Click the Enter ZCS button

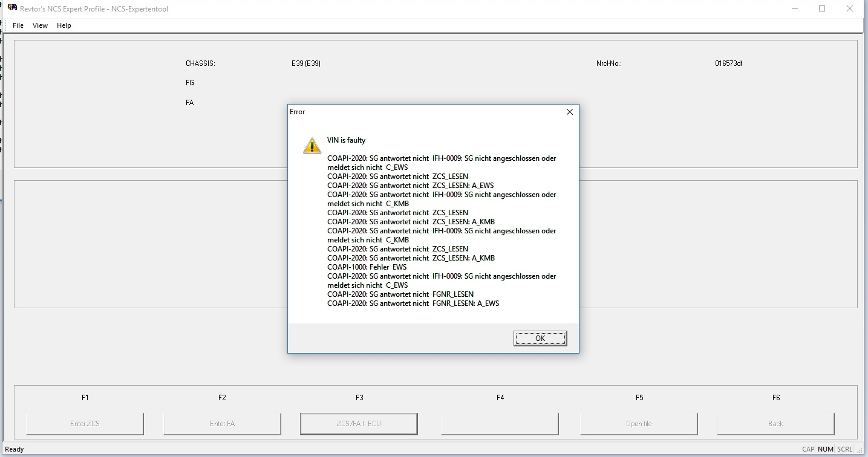(85, 424)
